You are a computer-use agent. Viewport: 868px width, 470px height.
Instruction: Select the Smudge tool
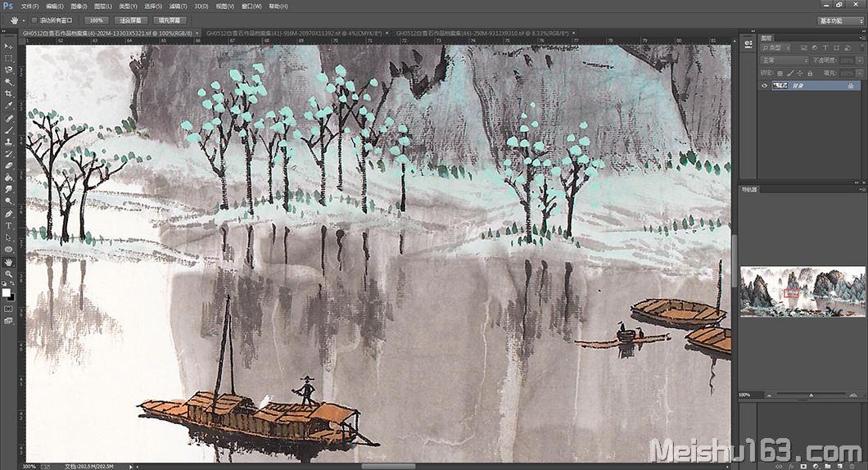[x=8, y=189]
